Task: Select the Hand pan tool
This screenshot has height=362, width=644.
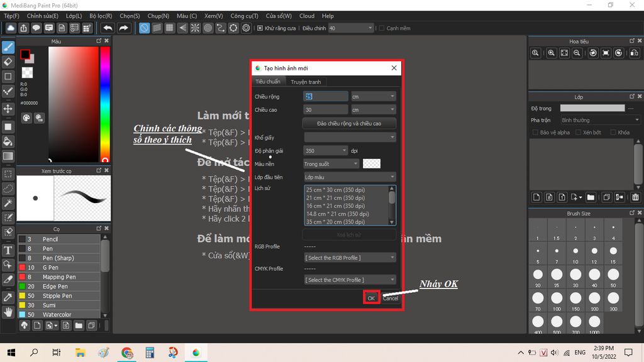Action: 8,312
